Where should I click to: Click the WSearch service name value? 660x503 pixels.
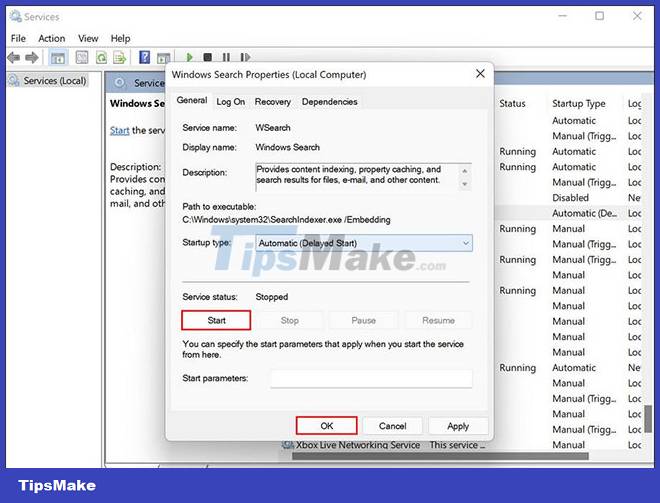[273, 128]
